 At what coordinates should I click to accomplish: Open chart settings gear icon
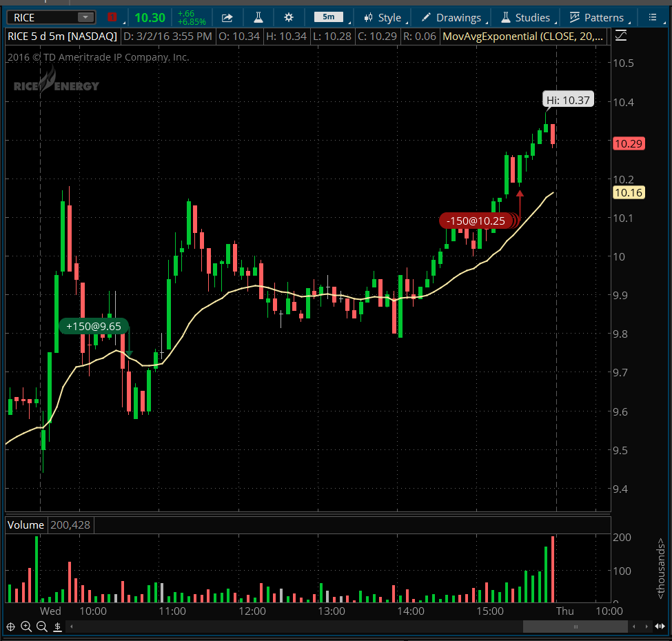click(289, 17)
